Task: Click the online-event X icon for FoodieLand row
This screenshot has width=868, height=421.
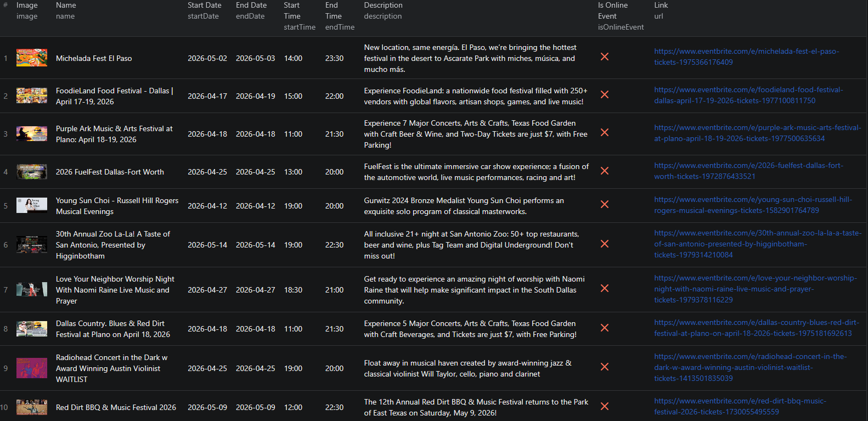Action: [x=604, y=95]
